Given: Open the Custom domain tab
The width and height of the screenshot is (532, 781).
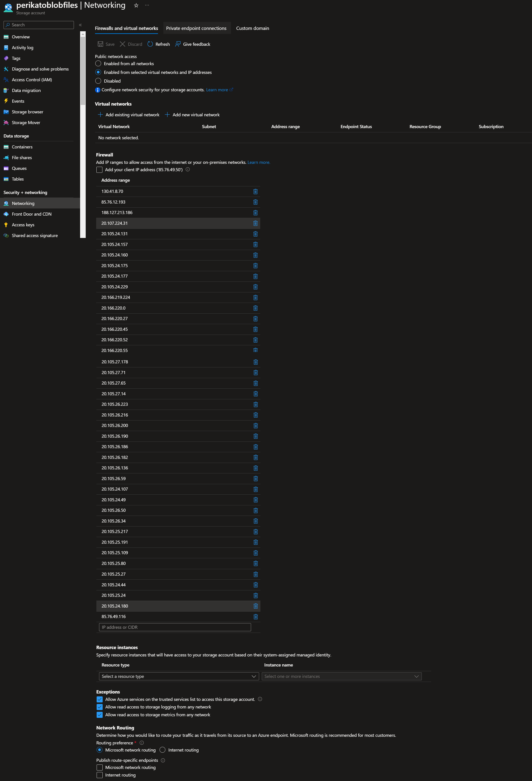Looking at the screenshot, I should click(252, 28).
